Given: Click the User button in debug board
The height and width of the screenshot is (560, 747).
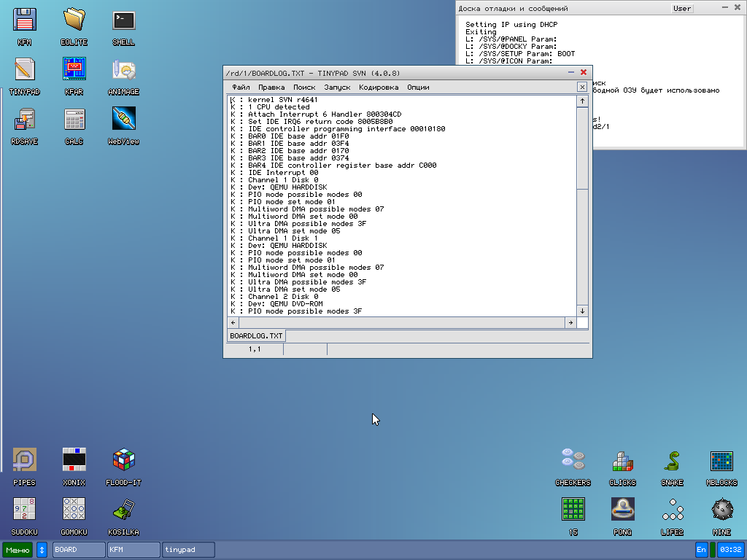Looking at the screenshot, I should pos(682,9).
